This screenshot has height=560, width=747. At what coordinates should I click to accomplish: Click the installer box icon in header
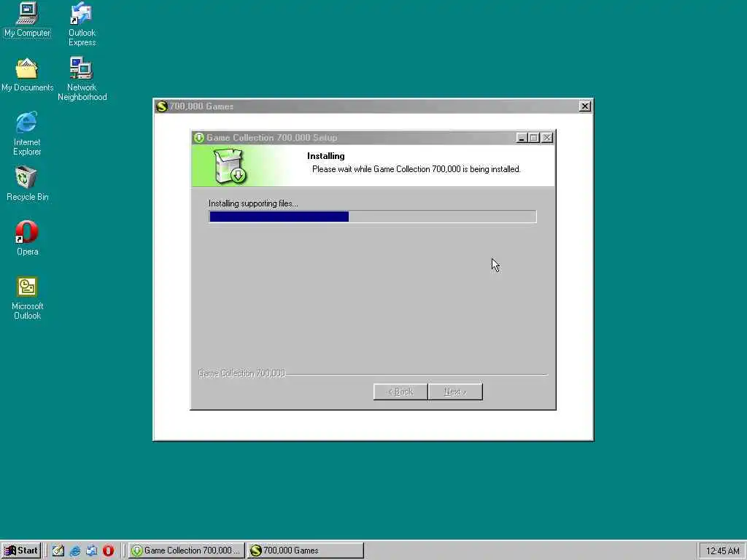pyautogui.click(x=230, y=166)
